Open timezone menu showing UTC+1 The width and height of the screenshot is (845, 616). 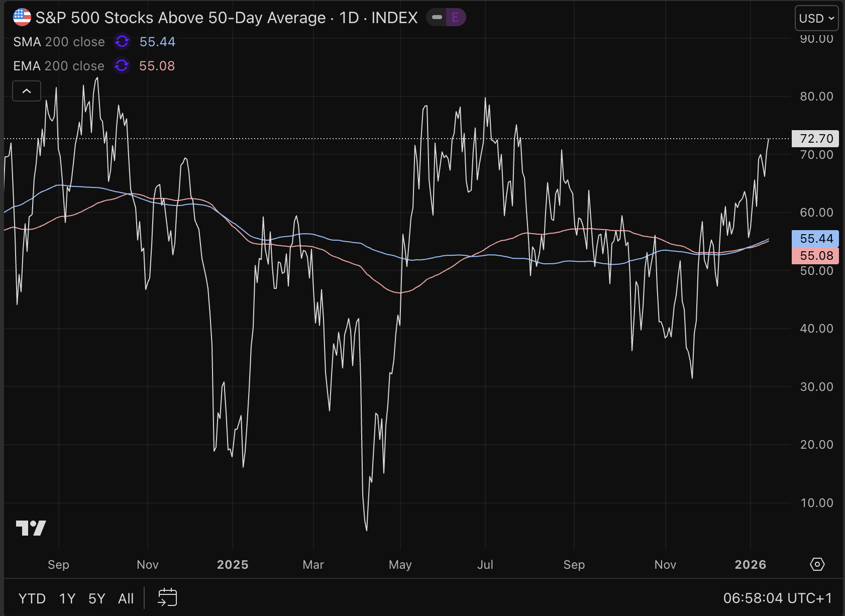coord(777,598)
